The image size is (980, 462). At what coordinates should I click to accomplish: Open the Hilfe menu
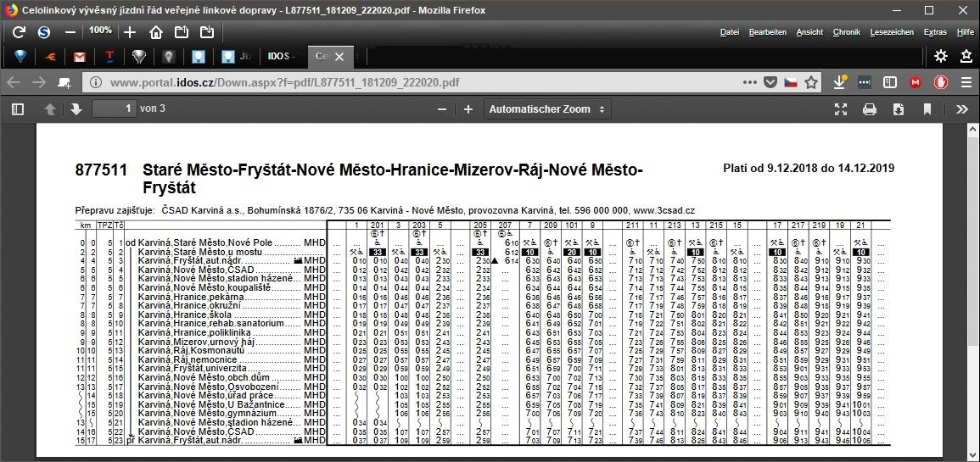point(965,32)
